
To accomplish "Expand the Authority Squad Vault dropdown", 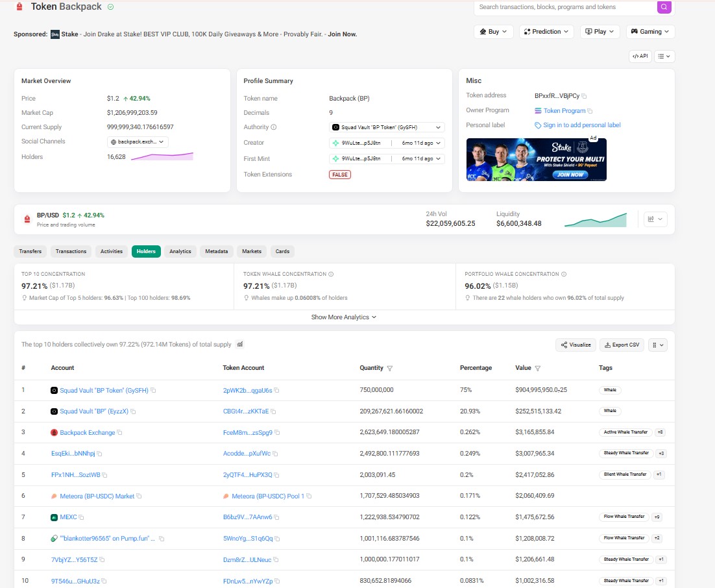I will click(x=387, y=127).
